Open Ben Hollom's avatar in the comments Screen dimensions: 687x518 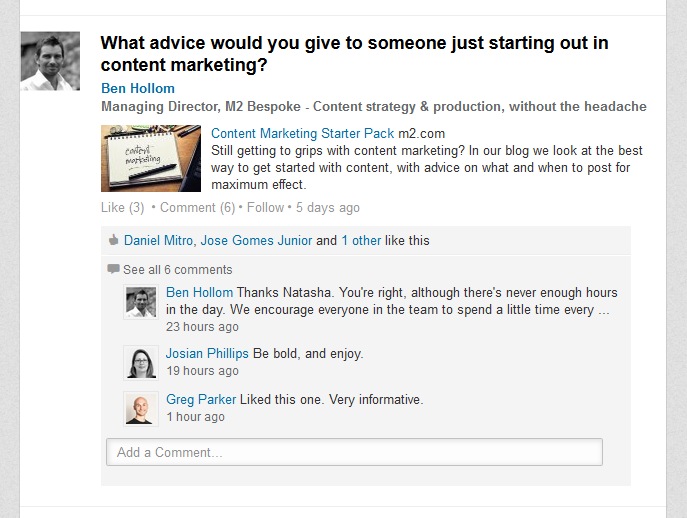pos(140,303)
